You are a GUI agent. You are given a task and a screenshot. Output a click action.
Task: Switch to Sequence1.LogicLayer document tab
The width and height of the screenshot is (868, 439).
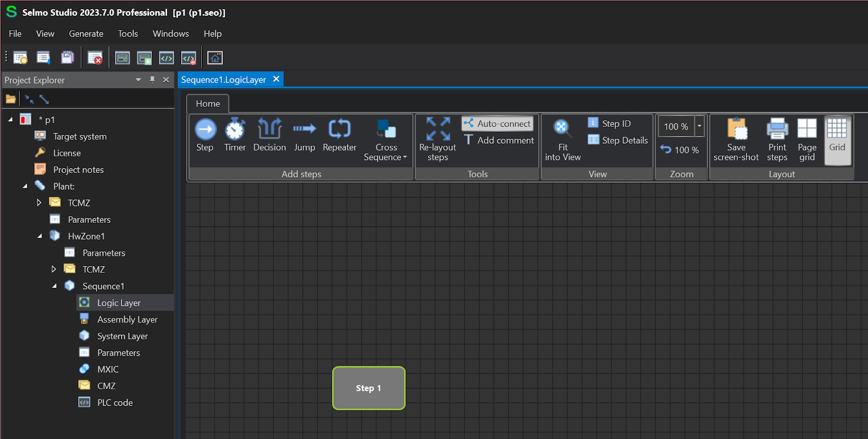(x=224, y=80)
